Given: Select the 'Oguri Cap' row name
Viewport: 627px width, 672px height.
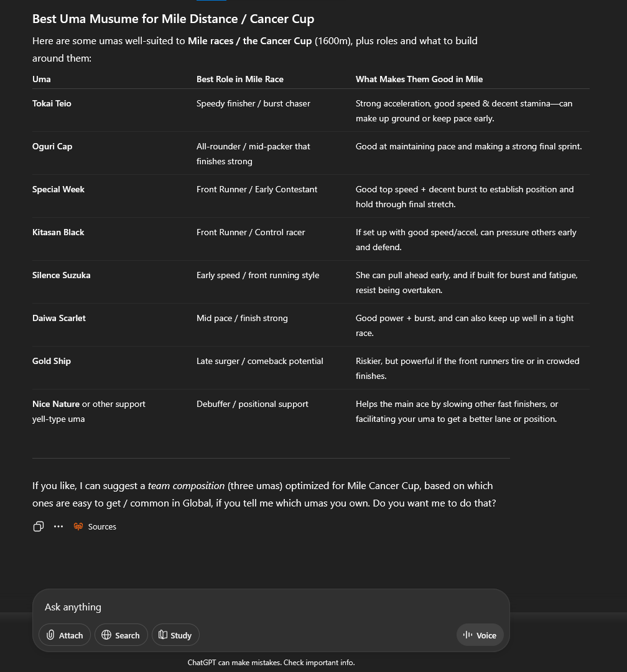Looking at the screenshot, I should click(x=52, y=146).
